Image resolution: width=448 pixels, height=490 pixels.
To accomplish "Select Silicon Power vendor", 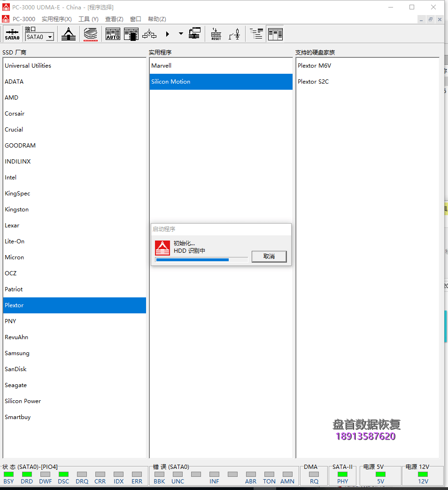I will coord(74,401).
